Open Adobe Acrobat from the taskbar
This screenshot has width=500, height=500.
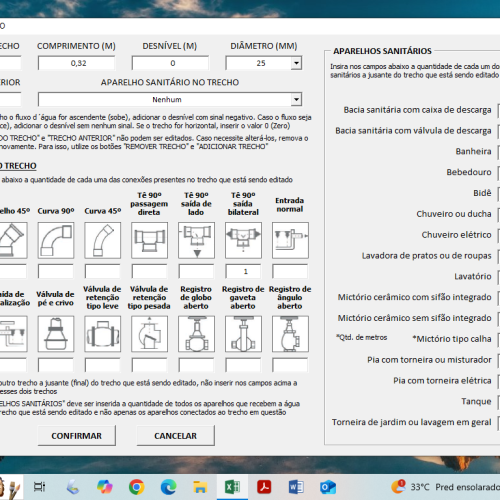pyautogui.click(x=264, y=487)
